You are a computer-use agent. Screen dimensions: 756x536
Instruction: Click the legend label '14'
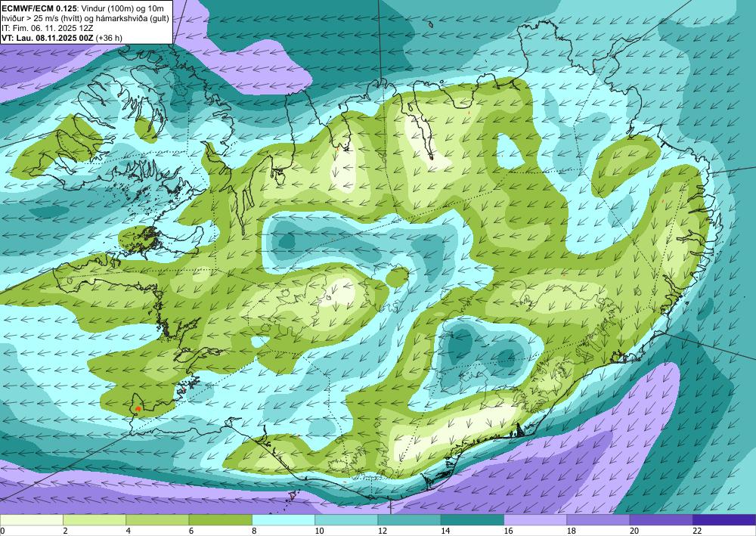(x=445, y=531)
